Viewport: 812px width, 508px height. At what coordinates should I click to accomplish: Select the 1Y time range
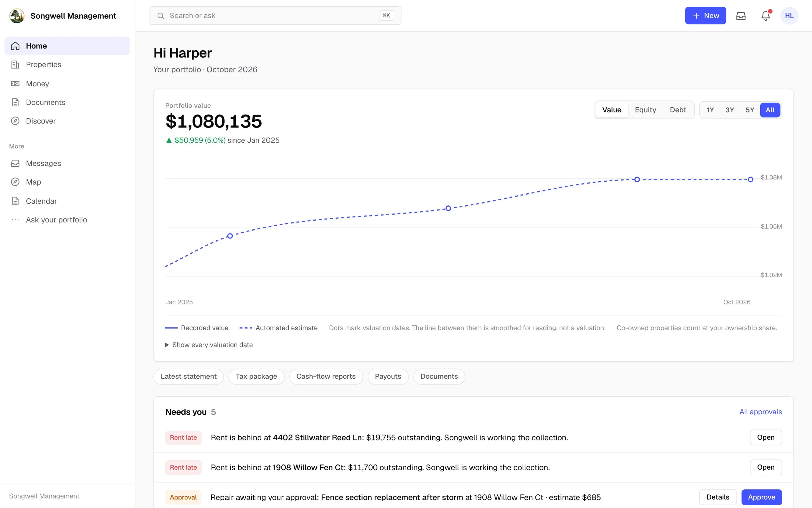(x=710, y=110)
